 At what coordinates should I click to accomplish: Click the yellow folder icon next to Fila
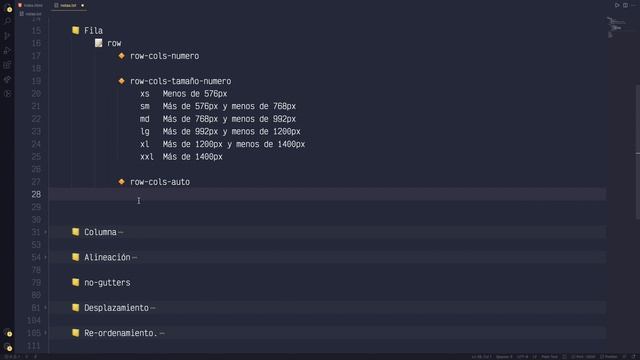pyautogui.click(x=76, y=30)
